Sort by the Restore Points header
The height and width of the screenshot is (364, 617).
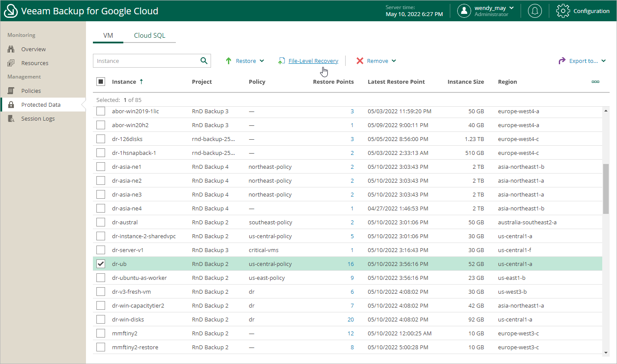(x=333, y=82)
